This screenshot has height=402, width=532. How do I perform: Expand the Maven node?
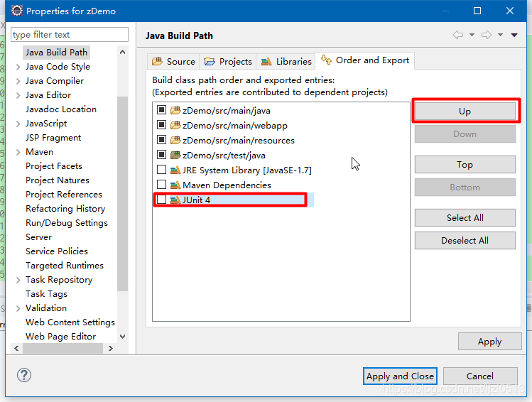(18, 152)
